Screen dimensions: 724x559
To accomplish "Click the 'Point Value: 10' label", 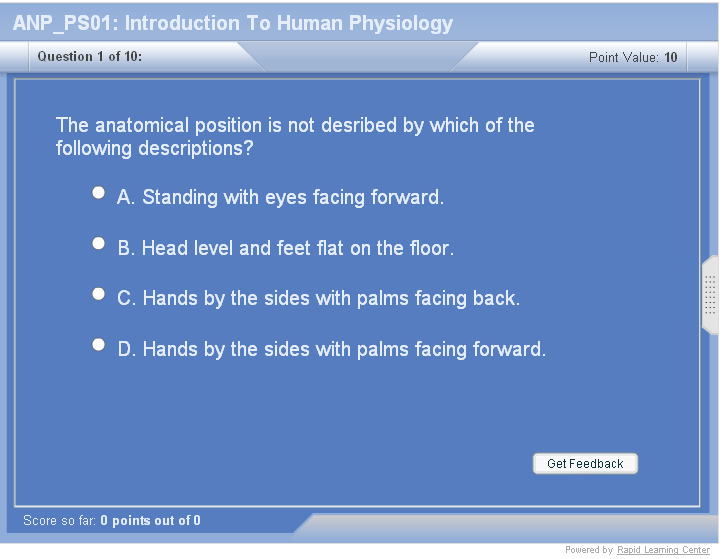I will 632,58.
